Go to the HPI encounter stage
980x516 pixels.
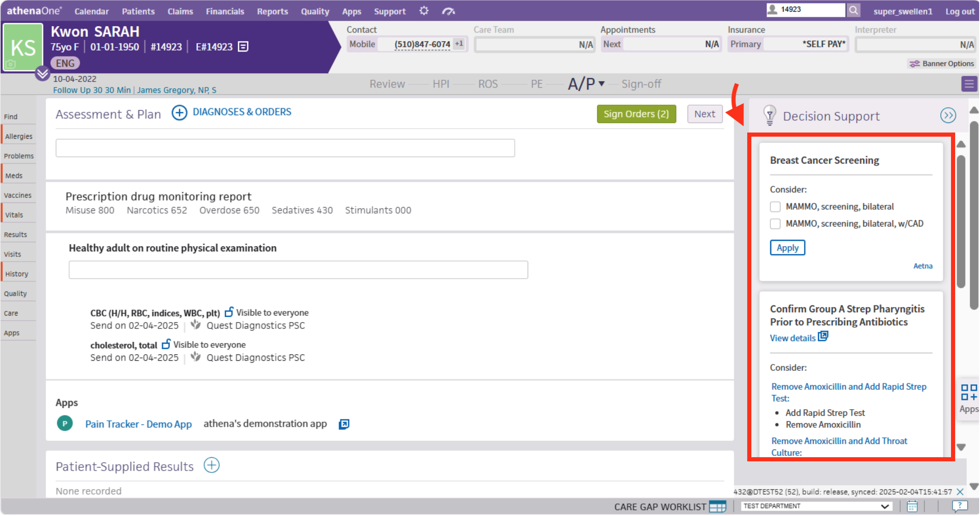coord(441,84)
